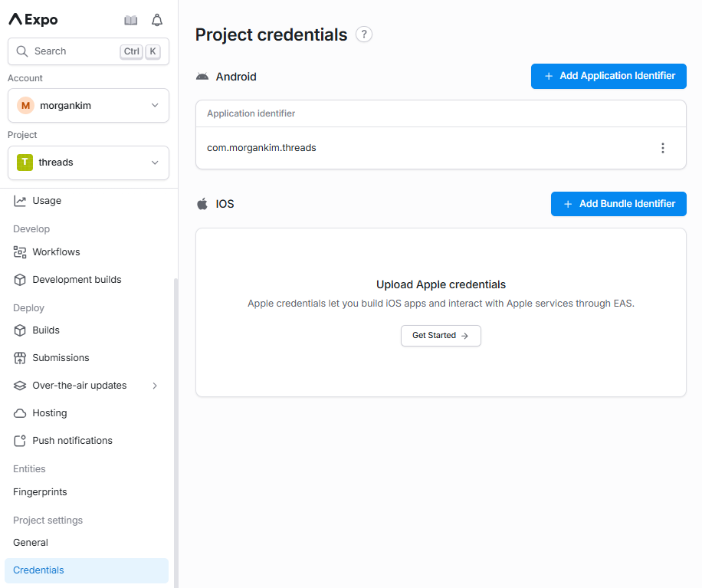Click Add Application Identifier button
The height and width of the screenshot is (588, 702).
609,76
